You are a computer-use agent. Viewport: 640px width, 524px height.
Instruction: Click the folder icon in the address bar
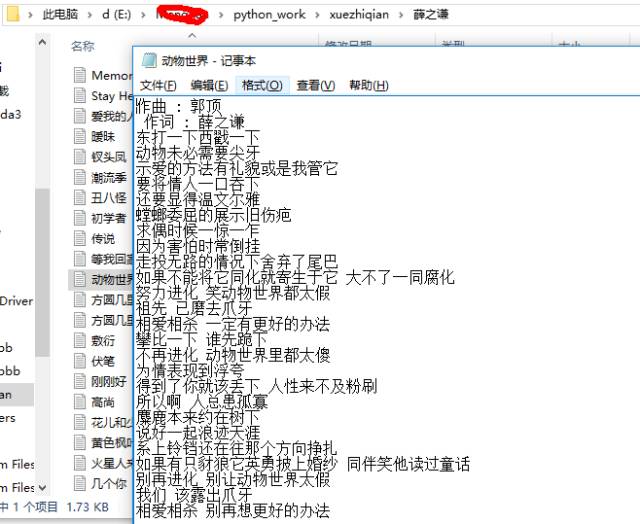(x=13, y=14)
